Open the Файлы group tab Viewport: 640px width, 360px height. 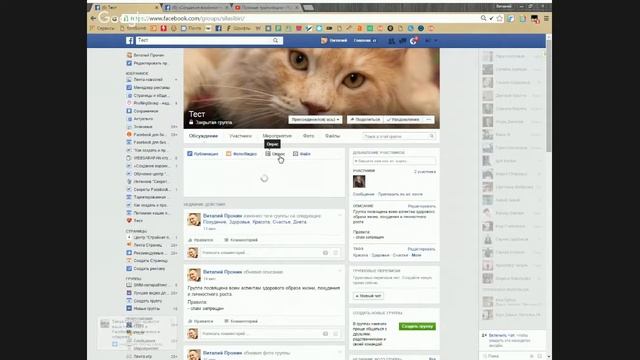pos(333,136)
